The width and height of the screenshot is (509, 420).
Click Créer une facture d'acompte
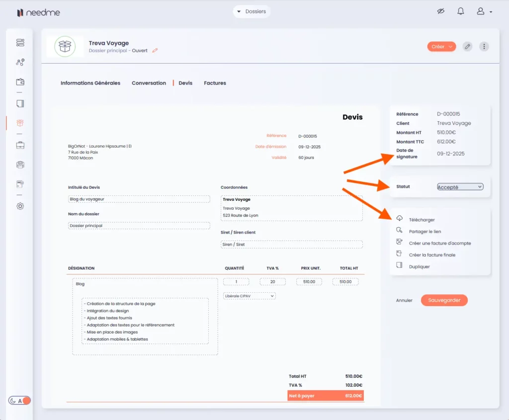click(x=439, y=243)
